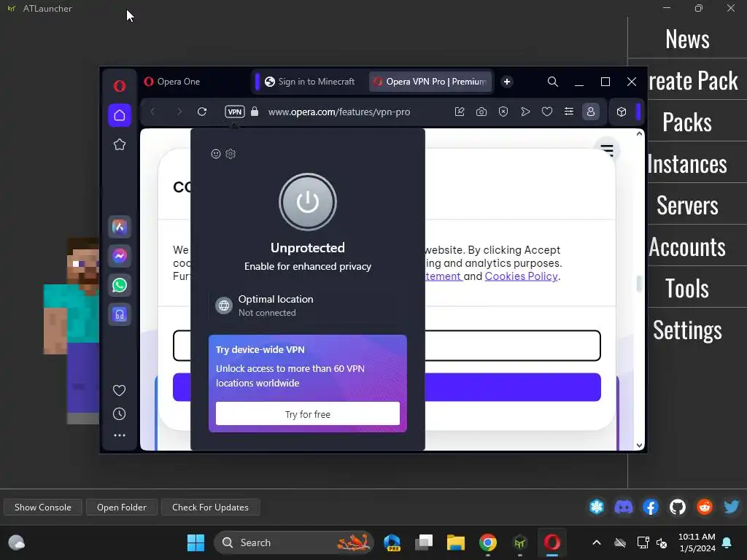Viewport: 747px width, 560px height.
Task: Open ATLauncher Discord link icon
Action: pos(624,507)
